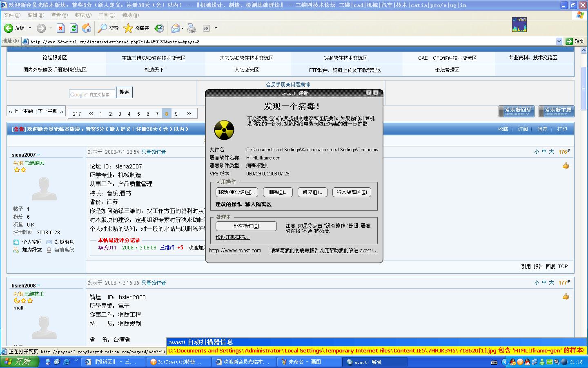Expand the address bar dropdown
The image size is (588, 368).
point(559,41)
